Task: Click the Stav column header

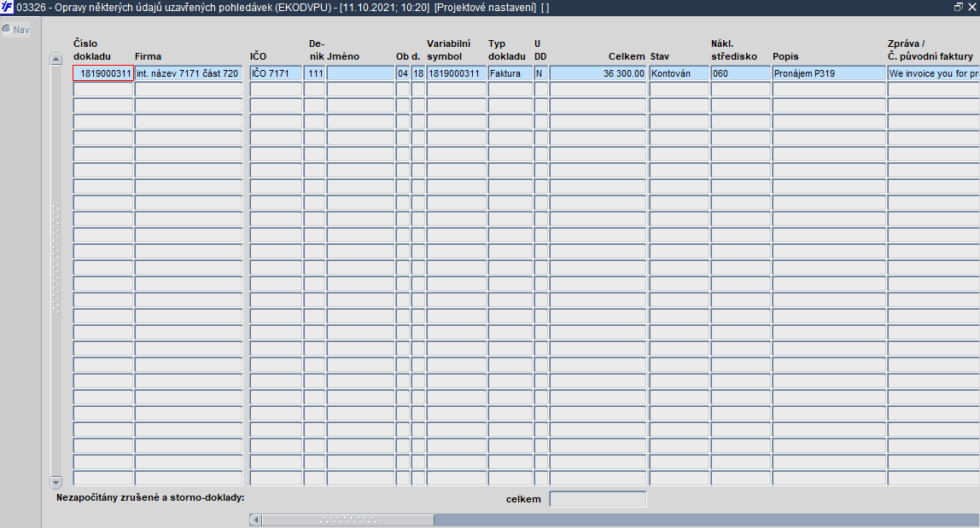Action: (659, 56)
